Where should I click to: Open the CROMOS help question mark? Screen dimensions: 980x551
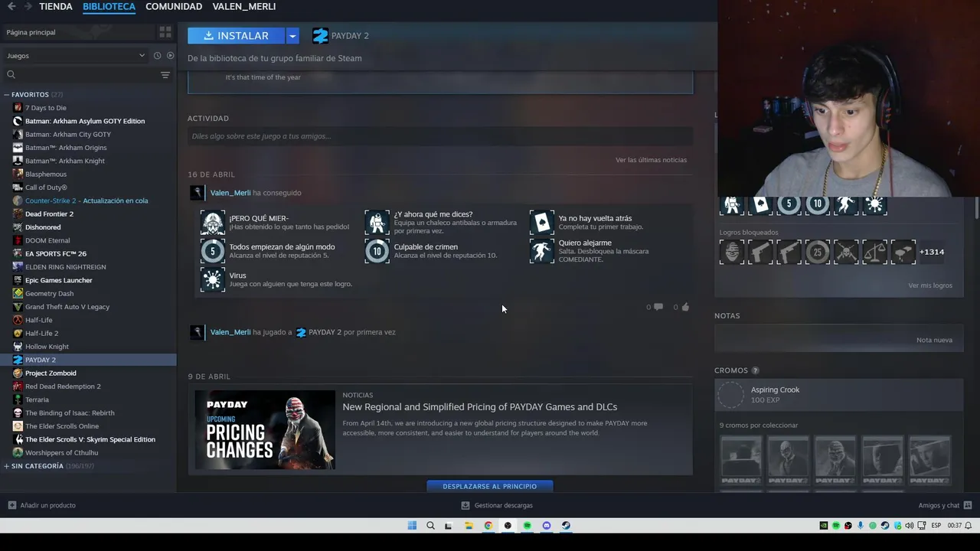pyautogui.click(x=755, y=370)
